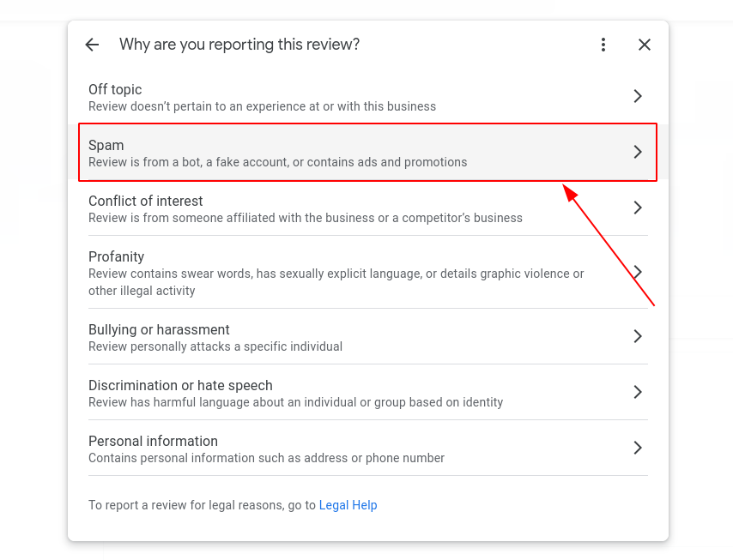Close the report review dialog
Viewport: 733px width, 560px height.
[645, 45]
